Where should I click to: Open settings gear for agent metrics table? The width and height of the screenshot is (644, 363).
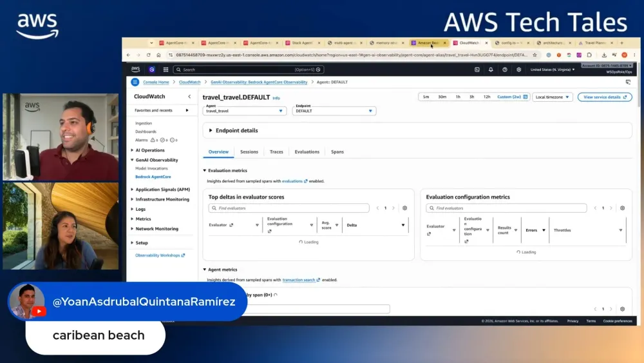click(622, 309)
